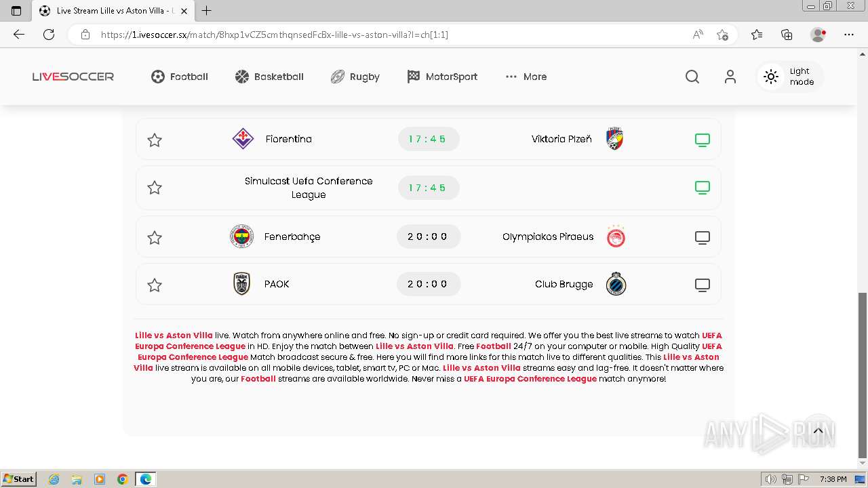Click the TV icon for Fenerbahçe vs Olympiakos
868x488 pixels.
[x=703, y=238]
